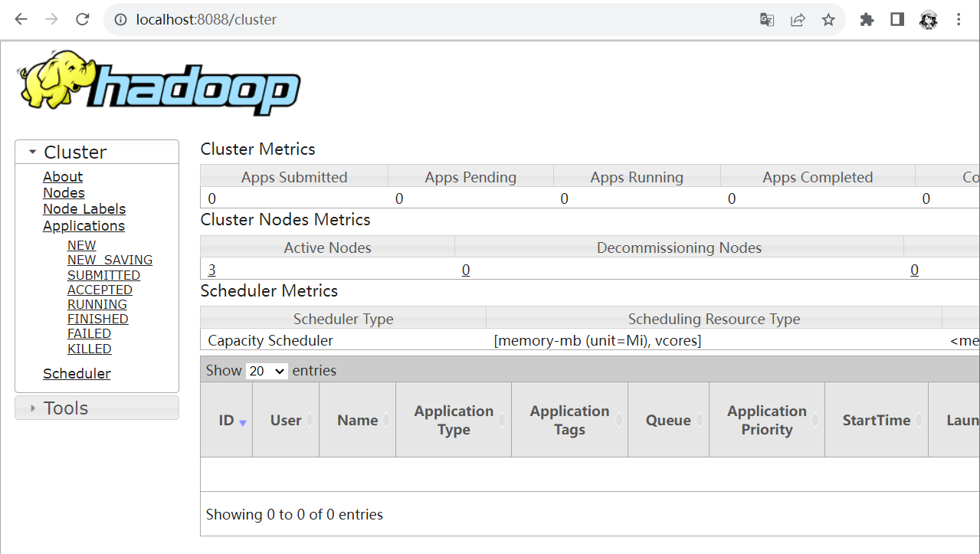Open the user profile avatar

929,19
